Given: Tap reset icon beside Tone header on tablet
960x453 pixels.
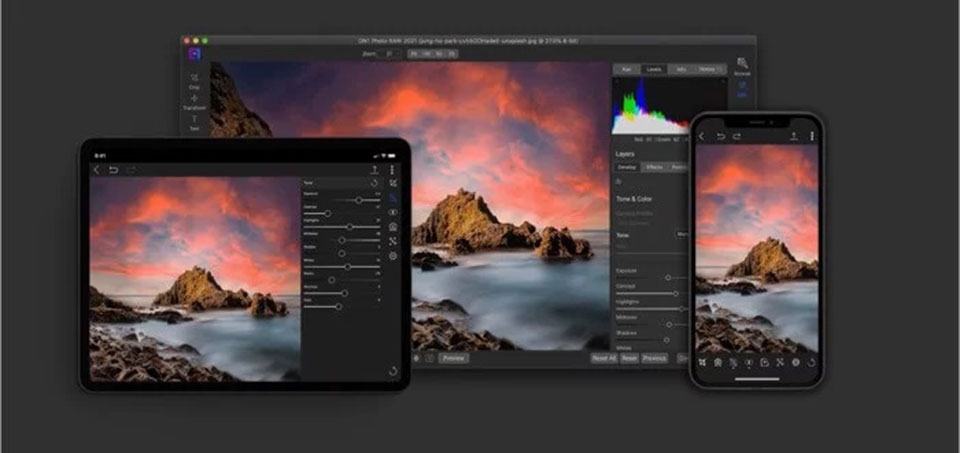Looking at the screenshot, I should (374, 183).
